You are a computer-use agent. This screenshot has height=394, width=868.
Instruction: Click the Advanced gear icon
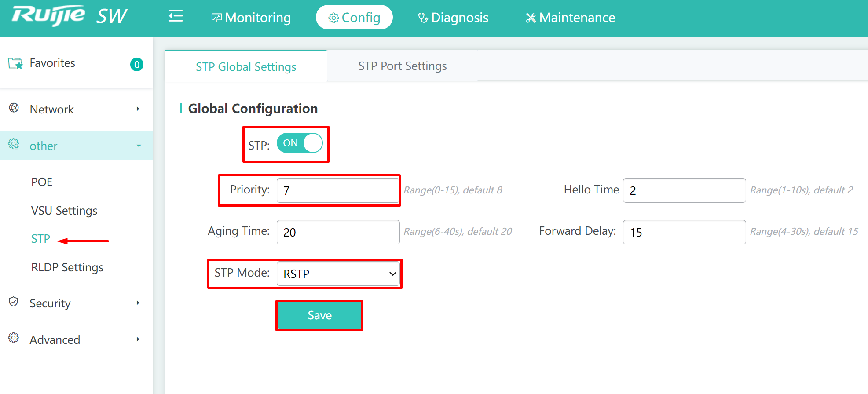pyautogui.click(x=14, y=338)
